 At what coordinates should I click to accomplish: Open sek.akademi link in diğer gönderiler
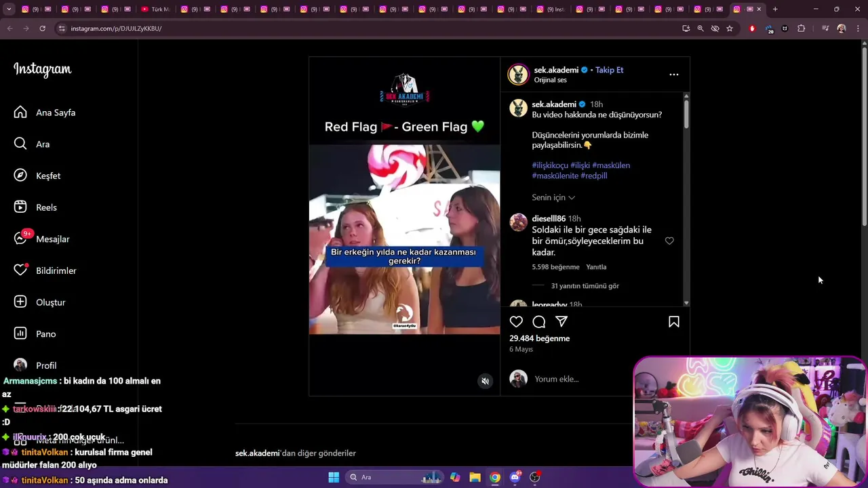click(x=257, y=453)
